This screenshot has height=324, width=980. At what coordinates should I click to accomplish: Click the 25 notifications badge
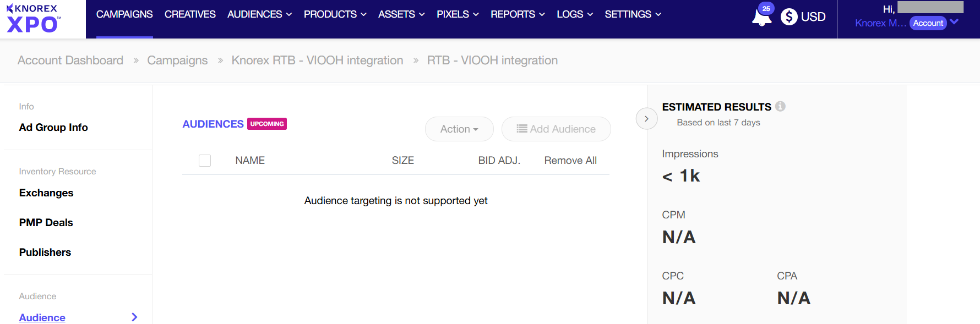(x=766, y=9)
